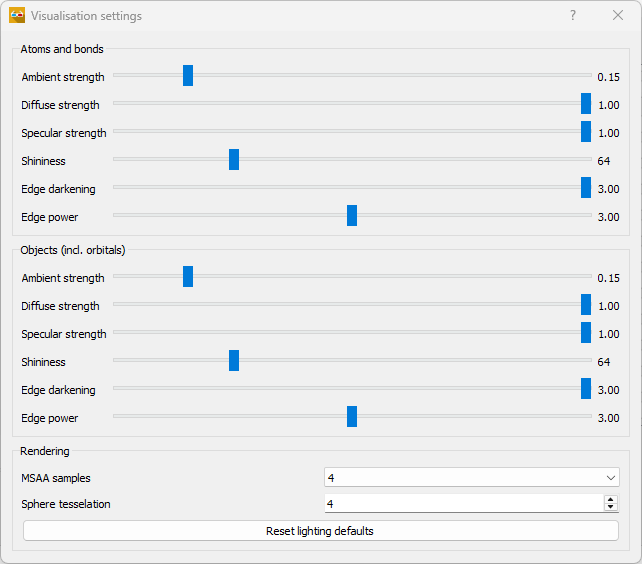
Task: Click Atoms Edge darkening slider handle
Action: click(586, 188)
